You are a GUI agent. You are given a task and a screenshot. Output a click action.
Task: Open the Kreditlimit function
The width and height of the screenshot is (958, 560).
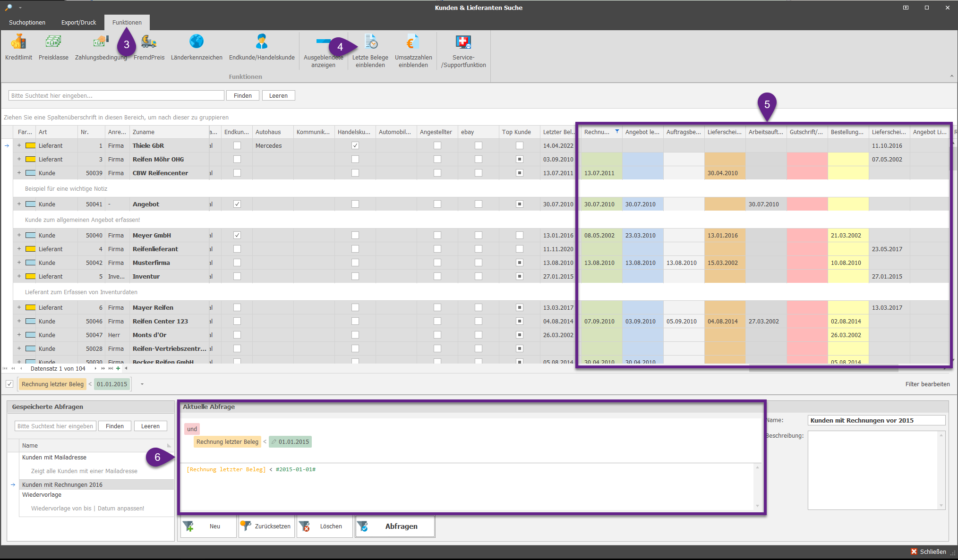coord(18,48)
